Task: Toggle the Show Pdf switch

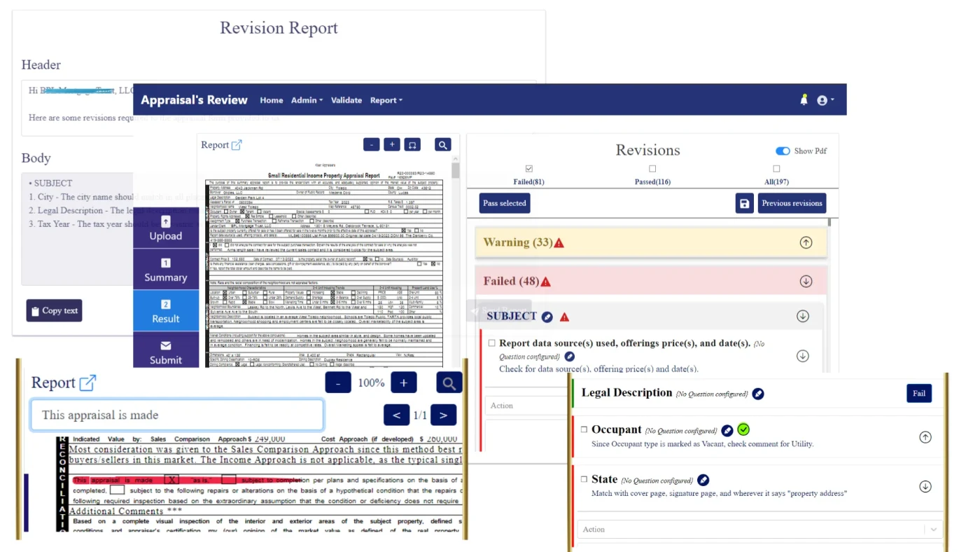Action: click(x=783, y=151)
